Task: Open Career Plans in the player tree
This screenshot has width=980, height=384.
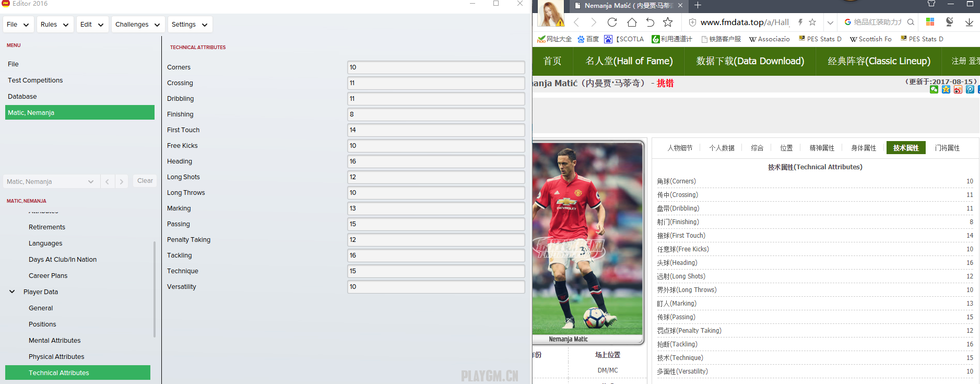Action: click(x=48, y=276)
